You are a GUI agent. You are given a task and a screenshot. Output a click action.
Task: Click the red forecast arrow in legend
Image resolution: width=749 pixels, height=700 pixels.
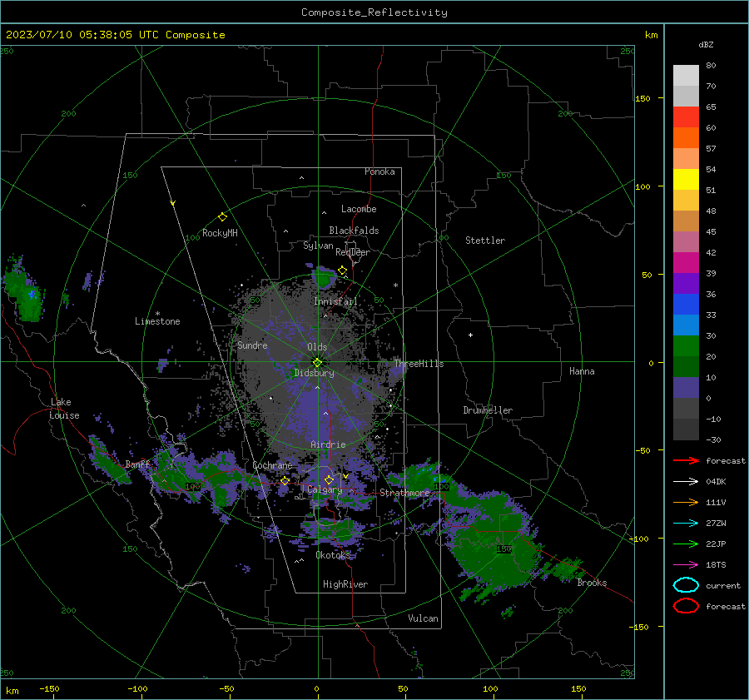click(x=686, y=460)
